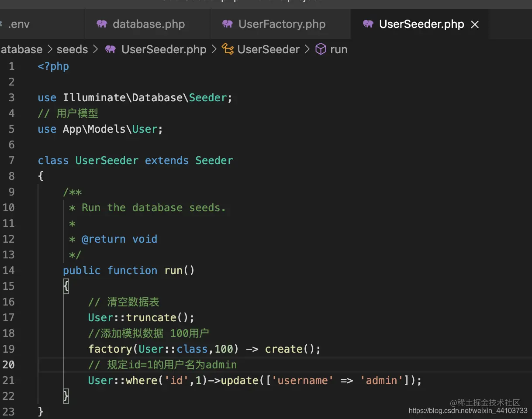Click the opening brace on line 8
Viewport: 532px width, 419px height.
coord(41,176)
